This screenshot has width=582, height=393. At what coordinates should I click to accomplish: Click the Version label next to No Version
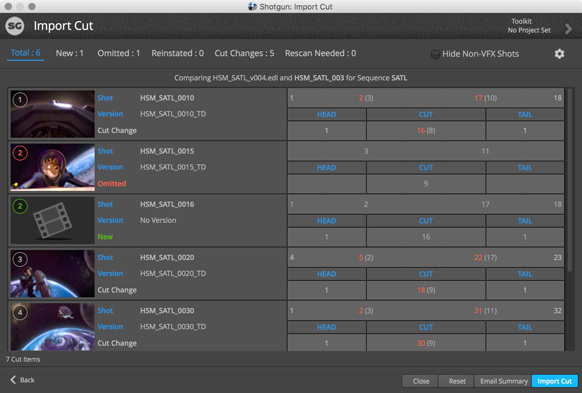pyautogui.click(x=110, y=220)
